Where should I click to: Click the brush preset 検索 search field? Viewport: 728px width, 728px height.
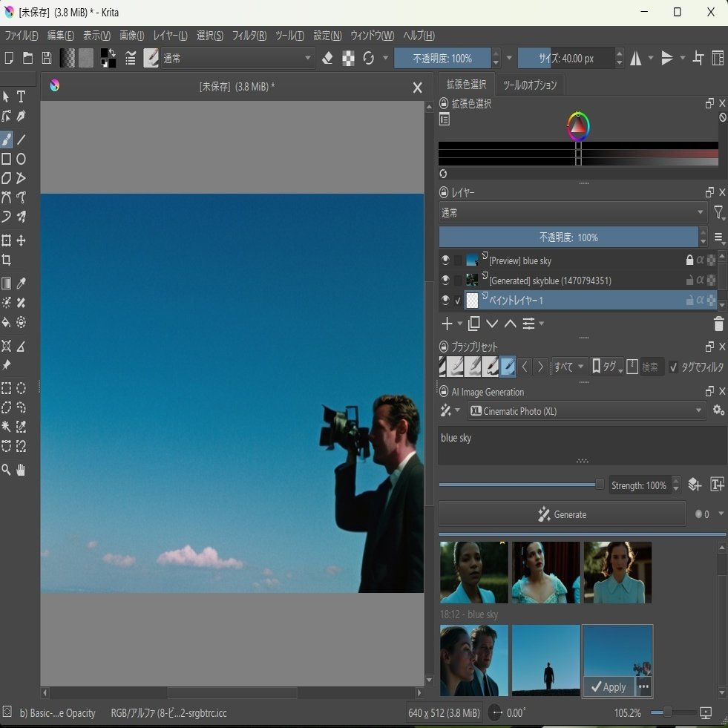click(x=651, y=367)
